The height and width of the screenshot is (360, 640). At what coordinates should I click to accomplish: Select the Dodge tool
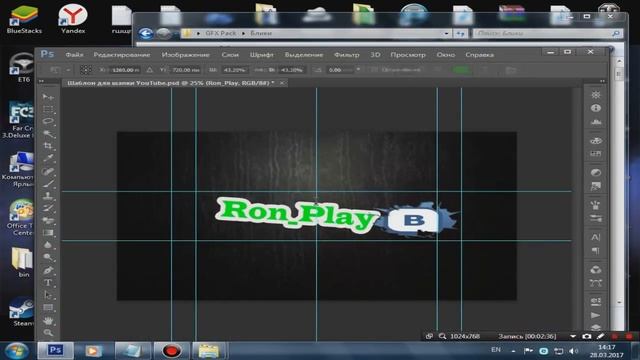pos(48,257)
